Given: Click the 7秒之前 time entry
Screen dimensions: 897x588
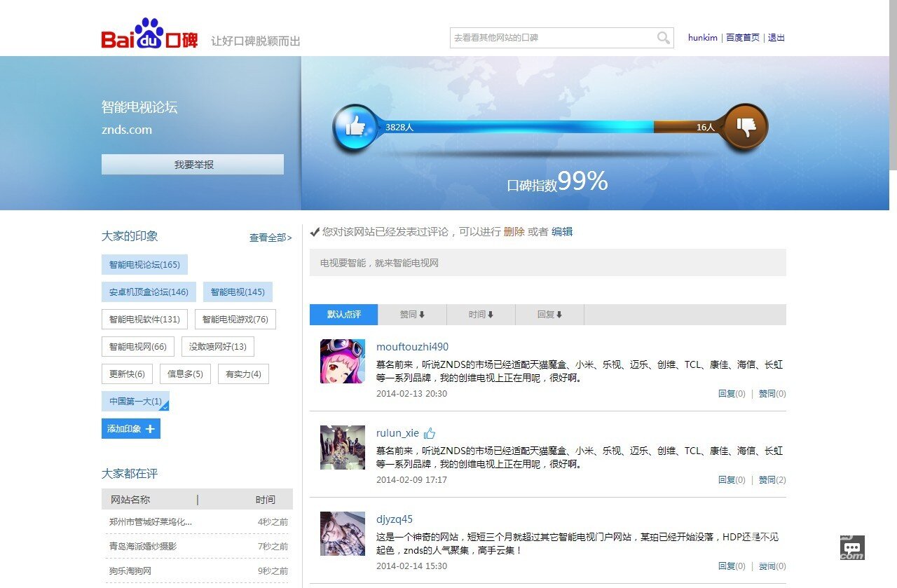Looking at the screenshot, I should [273, 547].
